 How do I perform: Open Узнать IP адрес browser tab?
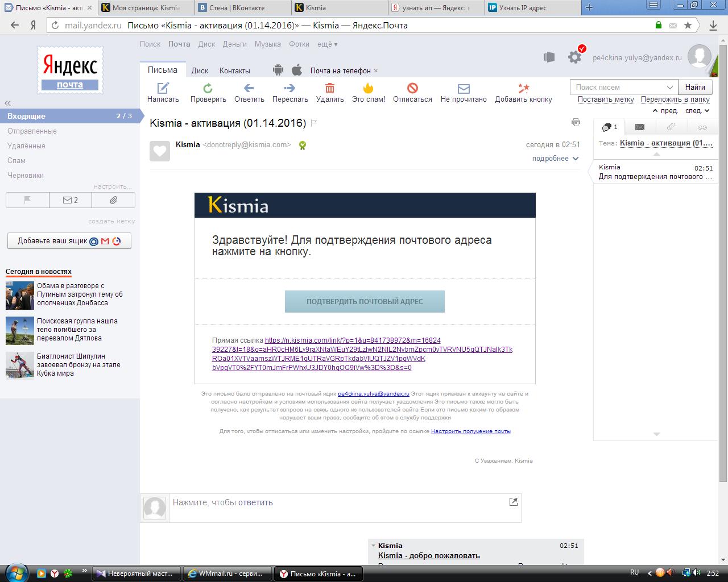pyautogui.click(x=533, y=7)
